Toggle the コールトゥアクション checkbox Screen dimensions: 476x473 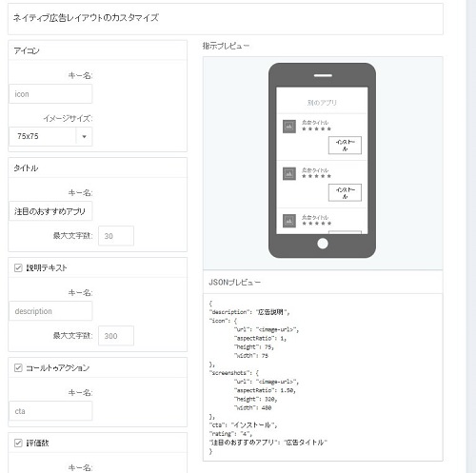[x=18, y=367]
